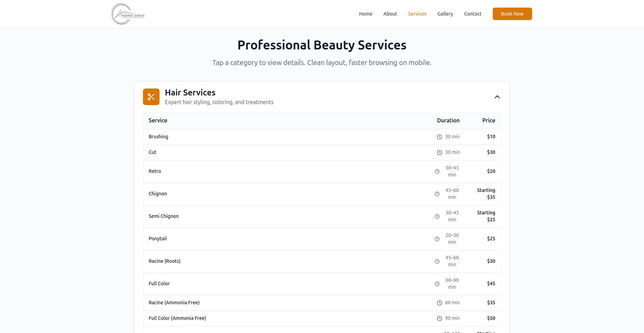Click the scissors icon for Hair Services
This screenshot has height=333, width=644.
coord(151,97)
